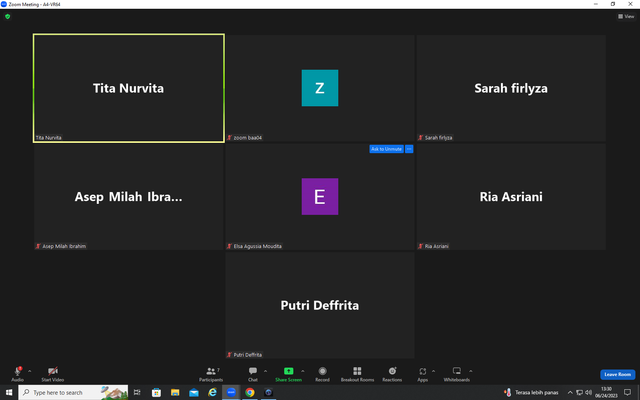Expand chat options arrow beside Chat
The width and height of the screenshot is (640, 400).
pyautogui.click(x=265, y=371)
